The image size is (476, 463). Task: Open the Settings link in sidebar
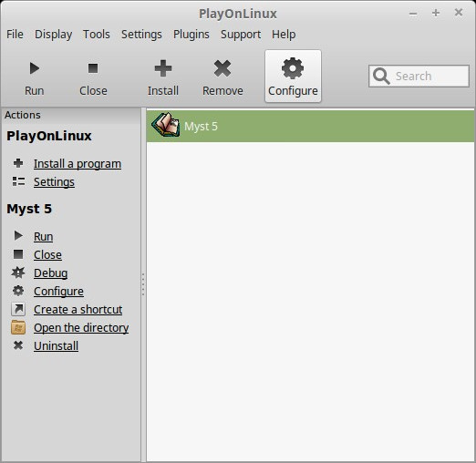pyautogui.click(x=54, y=182)
